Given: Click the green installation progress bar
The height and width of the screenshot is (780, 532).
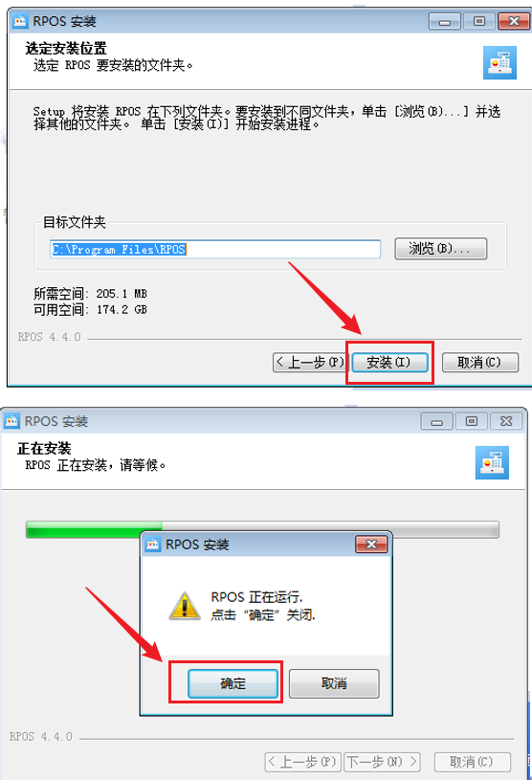Looking at the screenshot, I should (262, 530).
